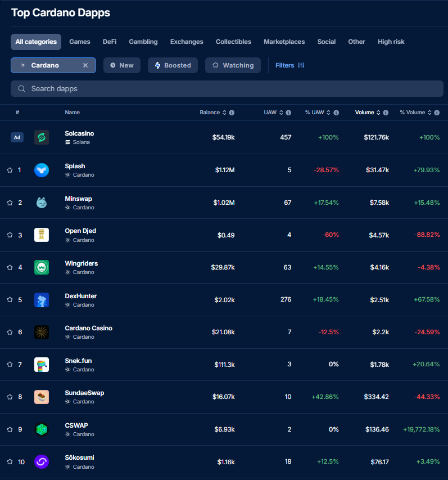
Task: Show Watching dapps only
Action: click(x=233, y=65)
